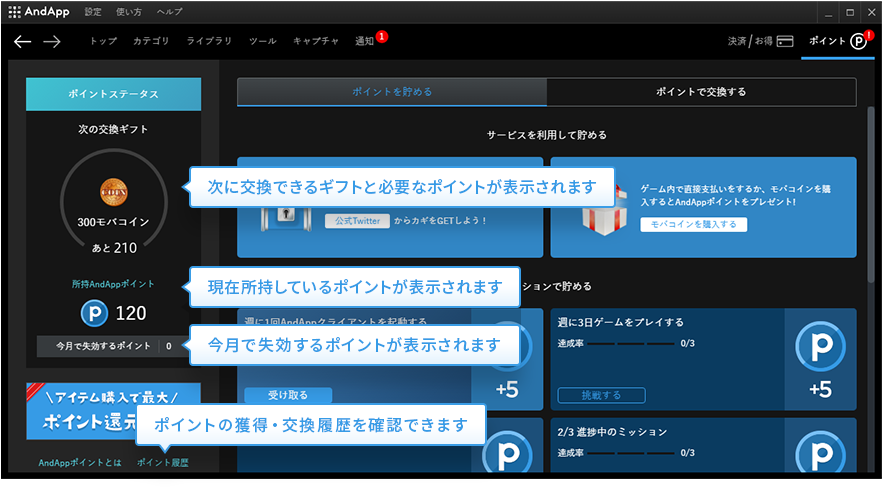
Task: Click the 公式Twitter button
Action: (357, 221)
